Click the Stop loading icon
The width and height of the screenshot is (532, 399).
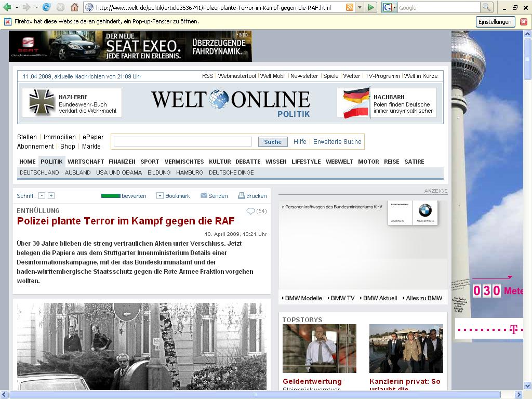tap(60, 7)
